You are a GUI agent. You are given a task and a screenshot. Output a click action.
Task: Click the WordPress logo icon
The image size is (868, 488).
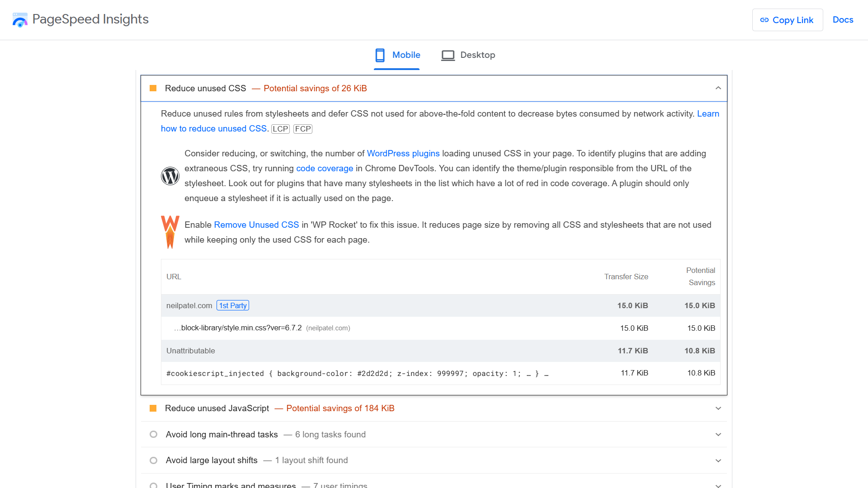(170, 176)
